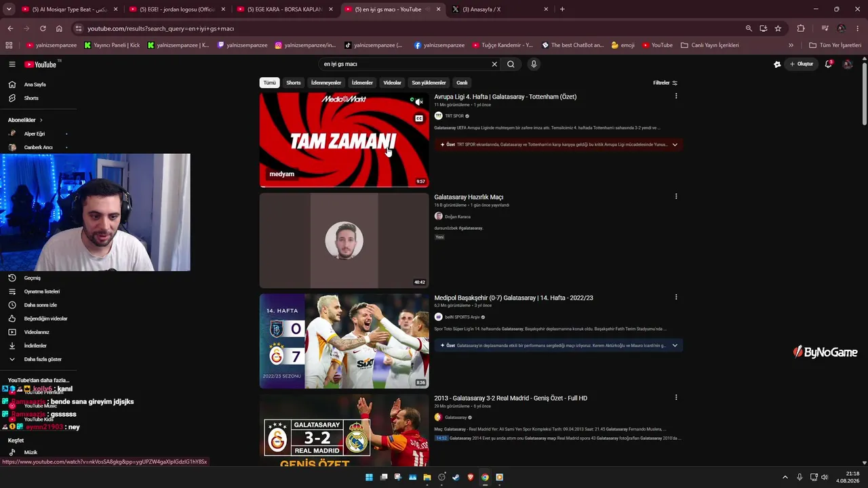Image resolution: width=868 pixels, height=488 pixels.
Task: Open the Windows Start menu
Action: pyautogui.click(x=369, y=477)
